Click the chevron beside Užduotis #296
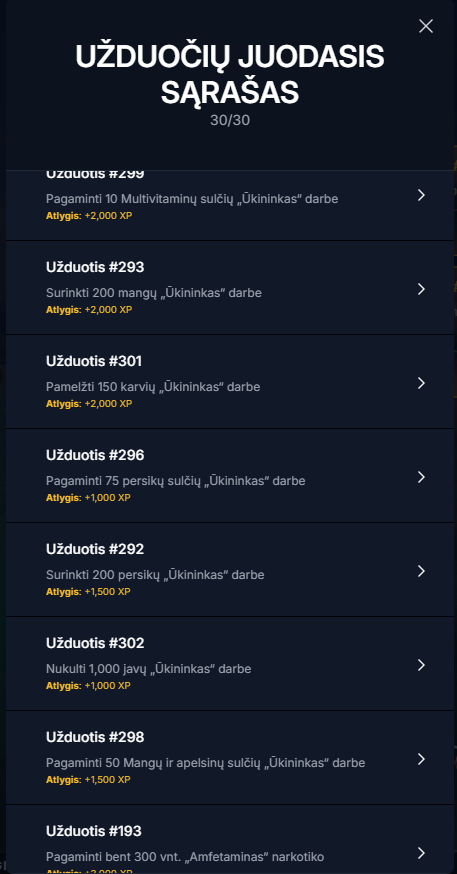 [x=421, y=477]
